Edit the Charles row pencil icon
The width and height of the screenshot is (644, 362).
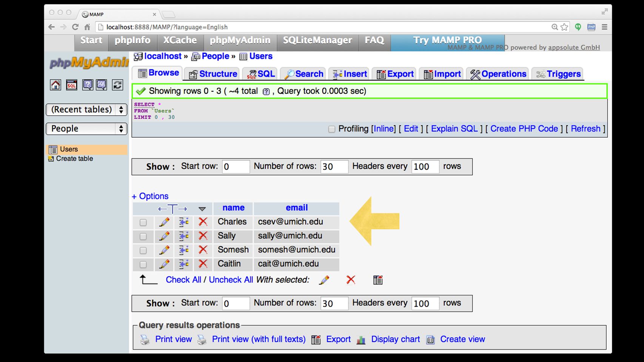click(164, 222)
